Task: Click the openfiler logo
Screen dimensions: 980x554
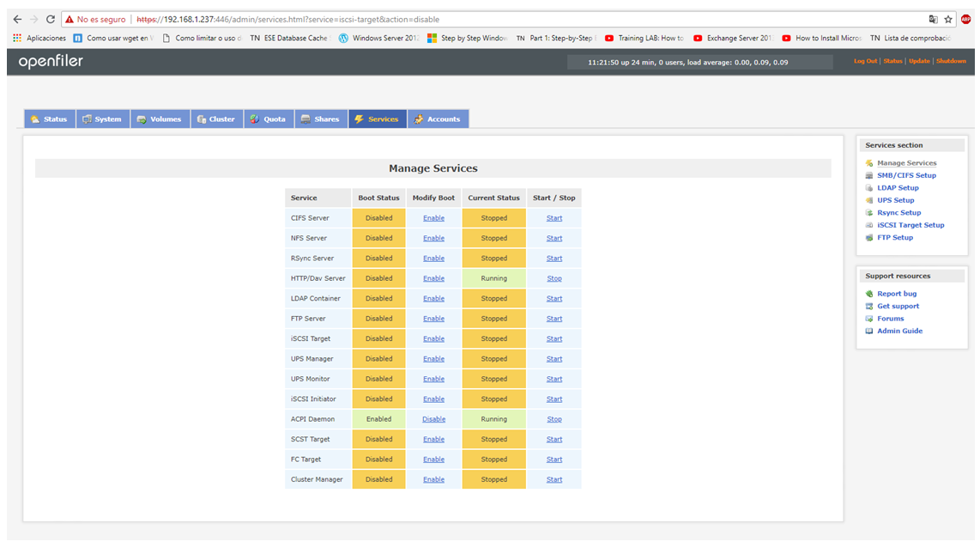Action: (51, 61)
